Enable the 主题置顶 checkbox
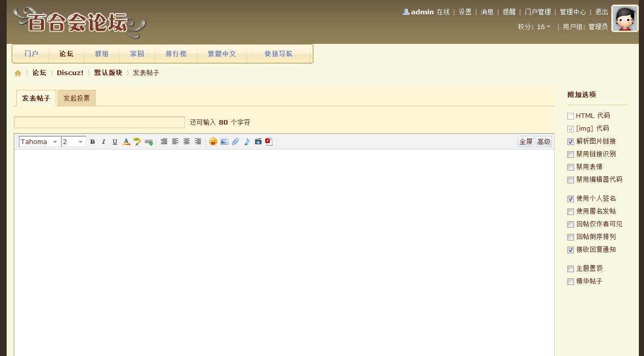Screen dimensions: 644x356 pyautogui.click(x=570, y=269)
